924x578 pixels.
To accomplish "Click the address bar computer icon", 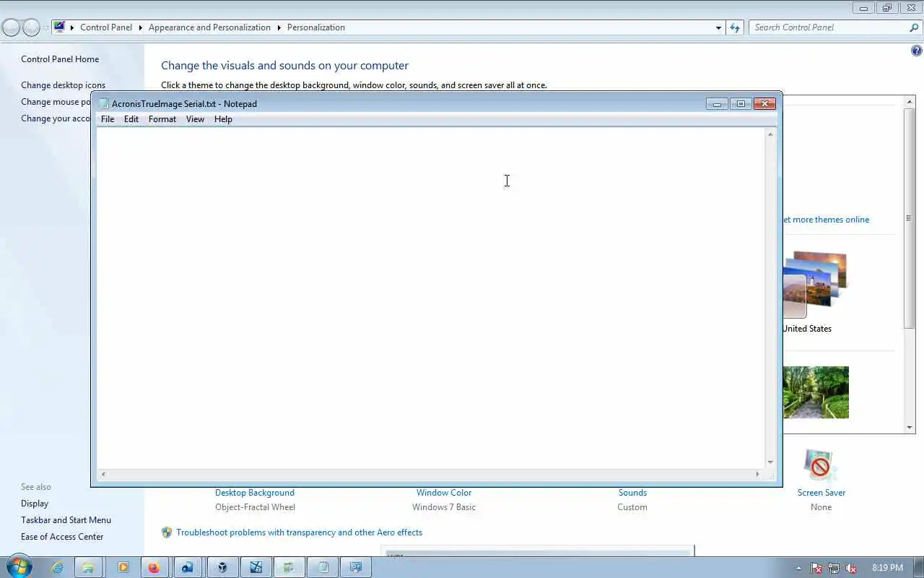I will click(x=59, y=27).
